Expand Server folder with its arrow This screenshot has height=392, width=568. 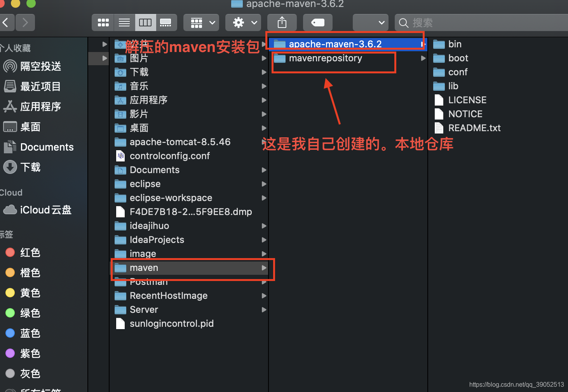pos(264,310)
